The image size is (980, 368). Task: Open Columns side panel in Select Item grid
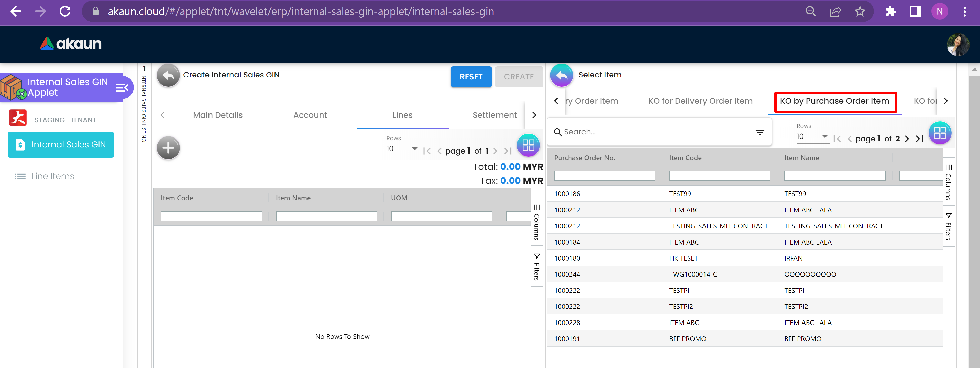[949, 182]
